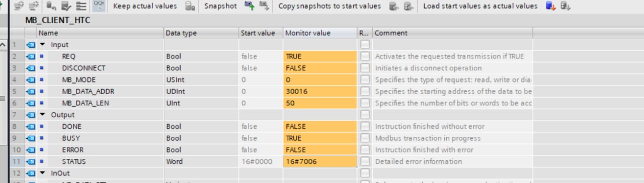Select the TRUE monitor value of REQ

(320, 56)
